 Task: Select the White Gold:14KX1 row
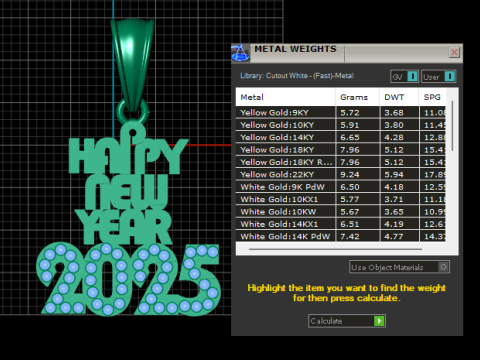click(x=341, y=224)
